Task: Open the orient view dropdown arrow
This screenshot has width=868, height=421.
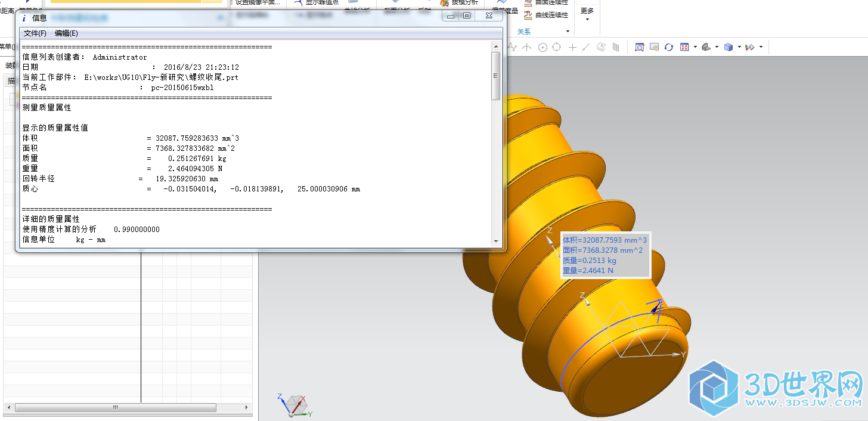Action: click(x=717, y=47)
